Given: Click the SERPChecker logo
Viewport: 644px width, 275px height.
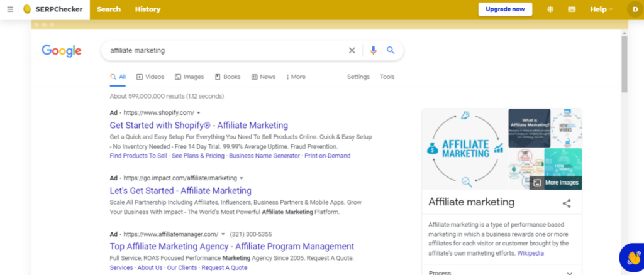Looking at the screenshot, I should coord(53,9).
